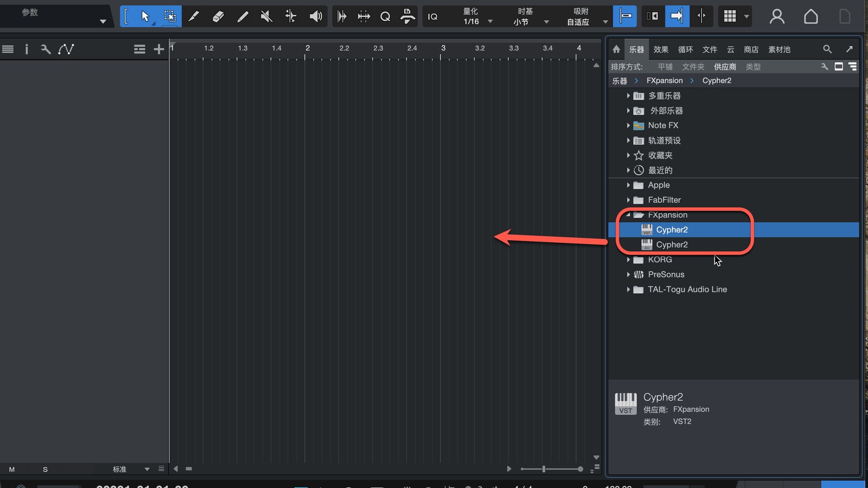The image size is (868, 488).
Task: Toggle the snap button
Action: tap(625, 17)
